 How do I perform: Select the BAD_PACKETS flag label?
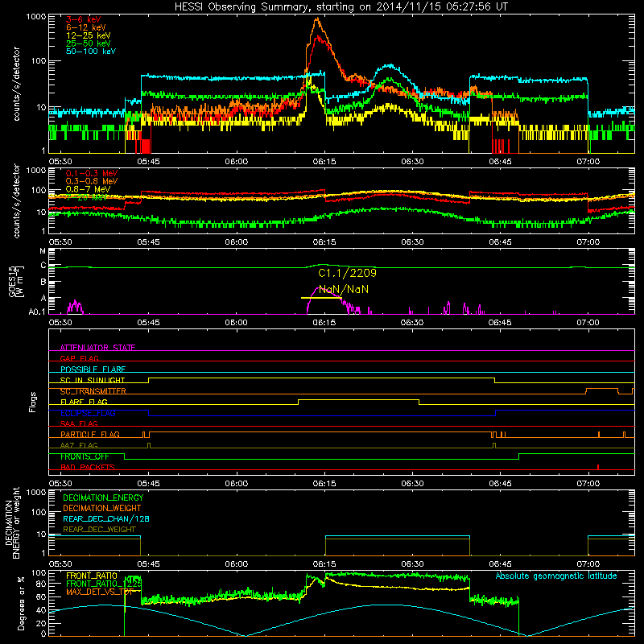(88, 467)
